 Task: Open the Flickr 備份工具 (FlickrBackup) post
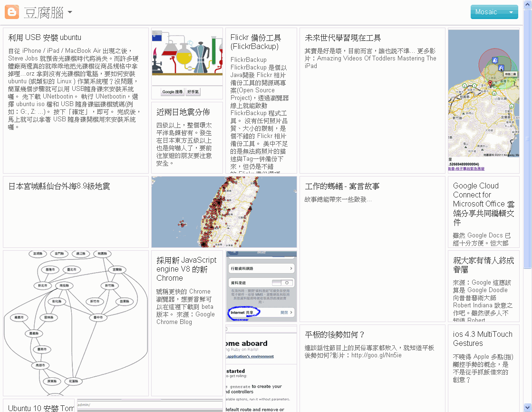pyautogui.click(x=261, y=100)
